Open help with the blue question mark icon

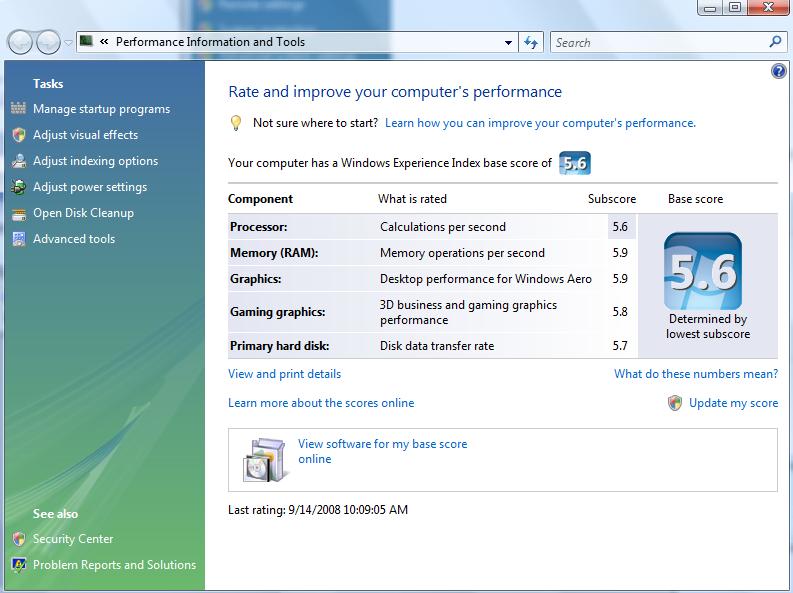[x=778, y=71]
